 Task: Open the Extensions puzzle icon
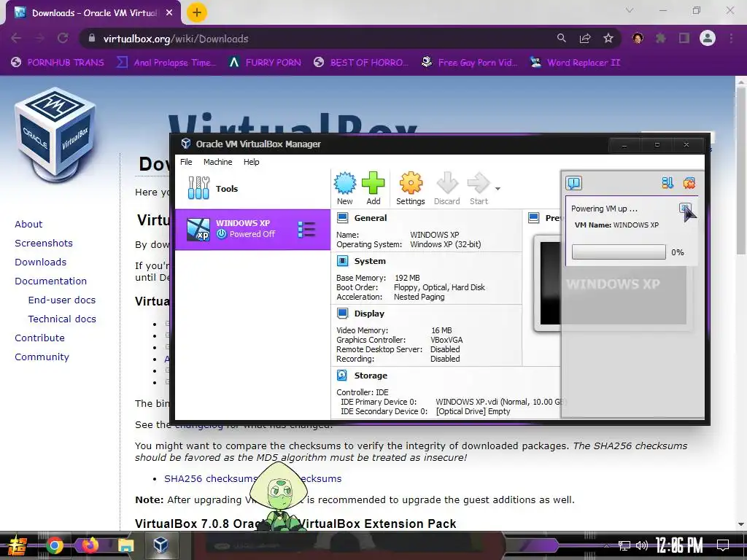[661, 38]
